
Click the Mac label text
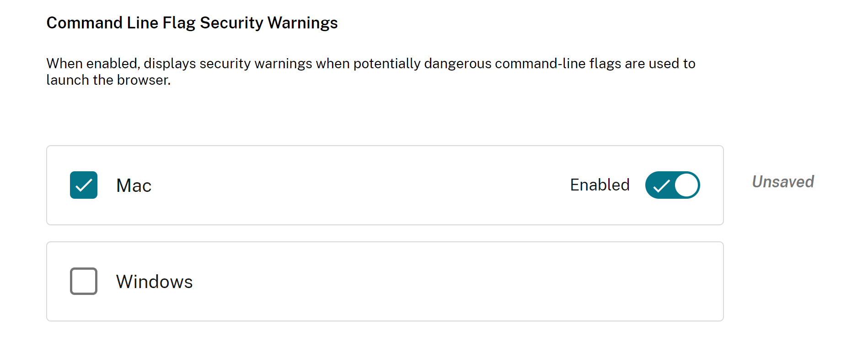click(x=134, y=185)
